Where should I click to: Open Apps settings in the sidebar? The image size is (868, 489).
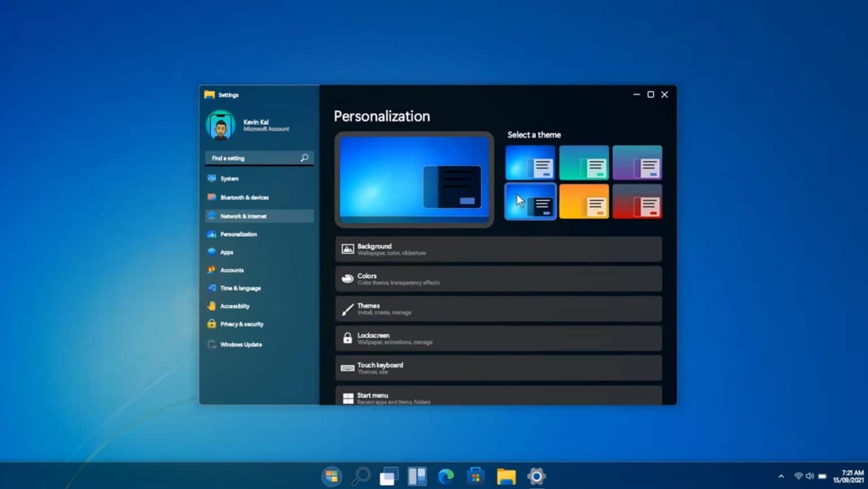(x=226, y=252)
